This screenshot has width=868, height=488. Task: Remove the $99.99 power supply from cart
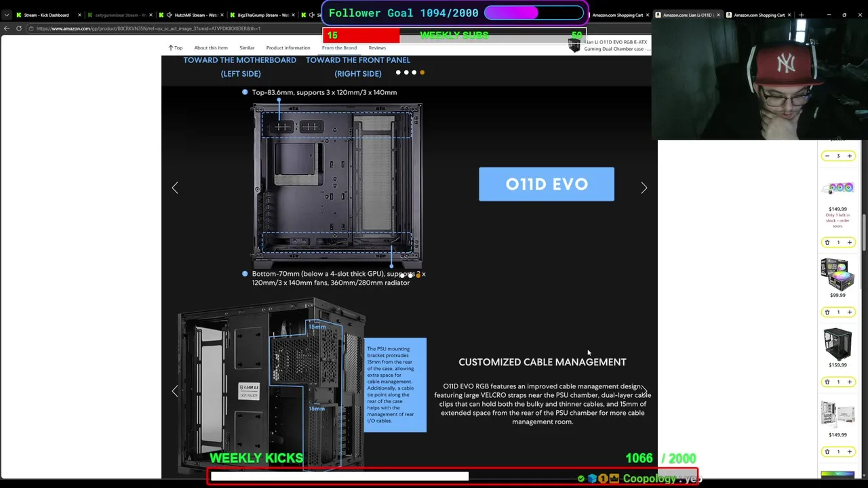click(x=827, y=312)
